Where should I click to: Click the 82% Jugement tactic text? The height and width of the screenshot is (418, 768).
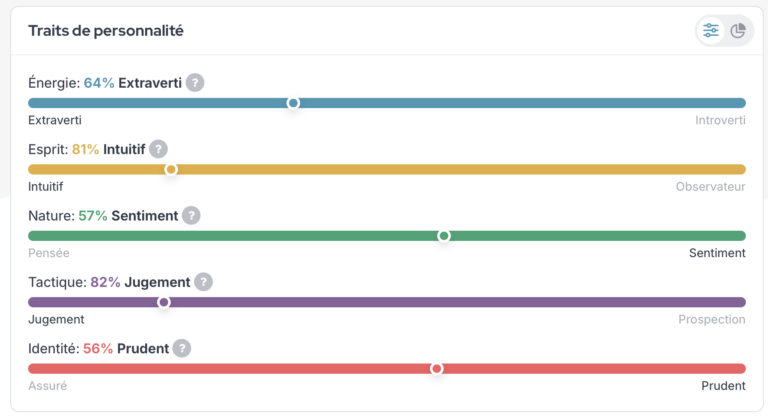(140, 282)
